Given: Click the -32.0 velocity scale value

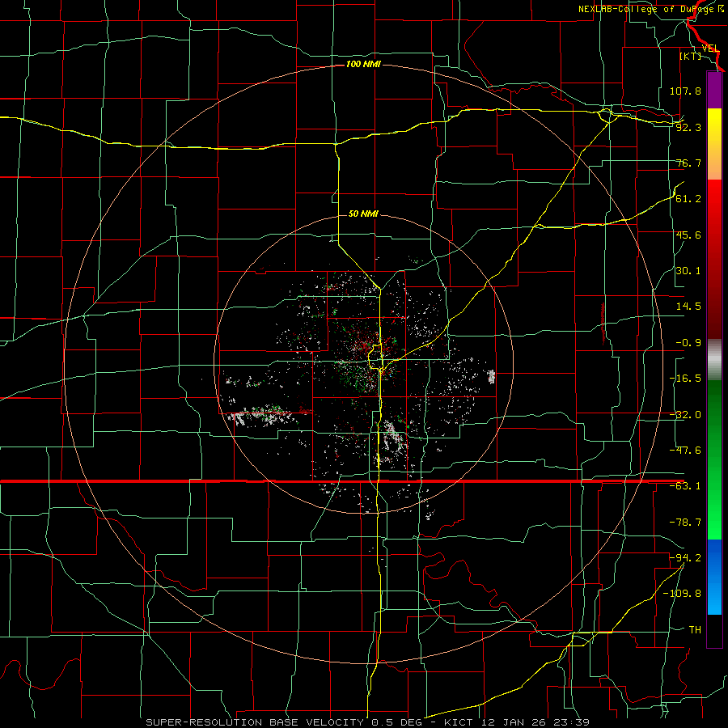Looking at the screenshot, I should [x=685, y=415].
